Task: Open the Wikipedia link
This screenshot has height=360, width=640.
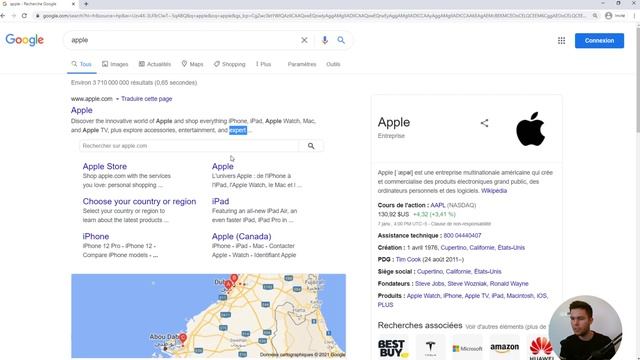Action: 494,191
